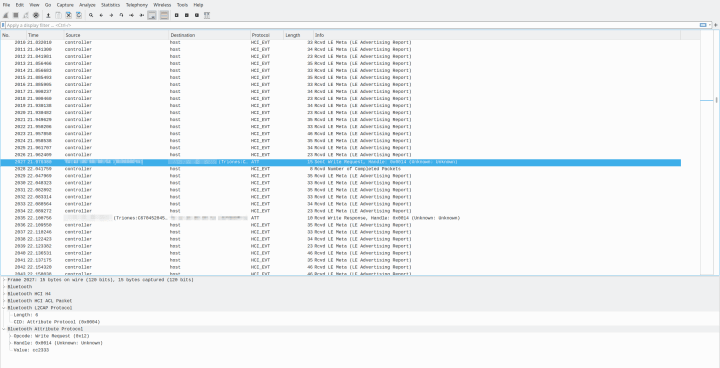Expand the Bluetooth HCI H4 node
The image size is (720, 368).
point(4,294)
